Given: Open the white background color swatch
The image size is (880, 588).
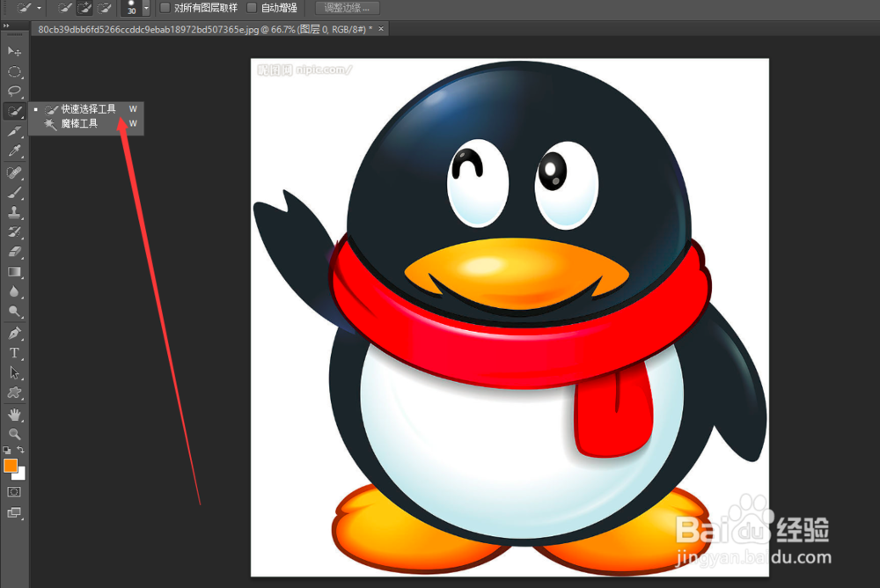Looking at the screenshot, I should [21, 475].
